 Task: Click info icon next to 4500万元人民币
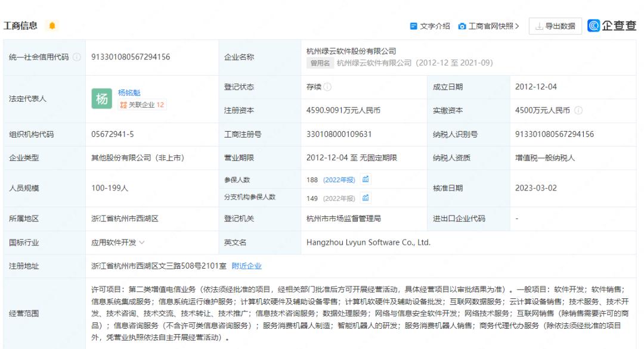point(578,110)
